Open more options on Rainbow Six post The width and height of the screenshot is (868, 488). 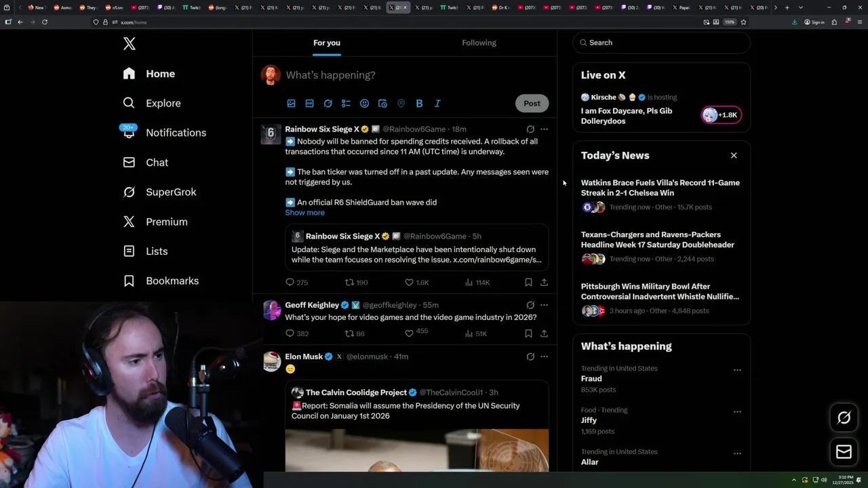(544, 129)
